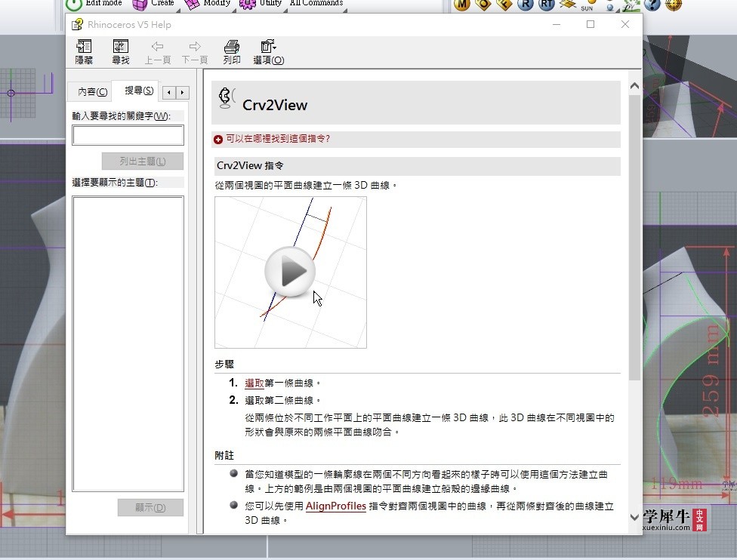Click the 尋找 (Locate) toolbar icon
Image resolution: width=737 pixels, height=560 pixels.
[120, 51]
